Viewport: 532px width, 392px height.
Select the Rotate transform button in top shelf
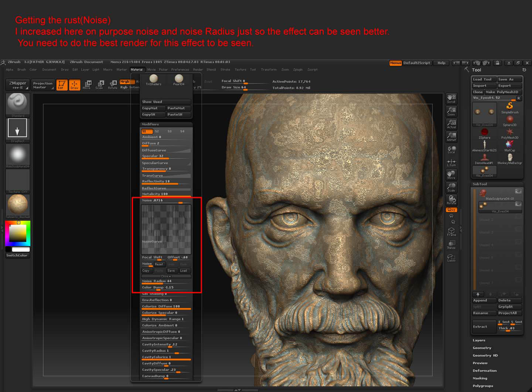(x=113, y=85)
